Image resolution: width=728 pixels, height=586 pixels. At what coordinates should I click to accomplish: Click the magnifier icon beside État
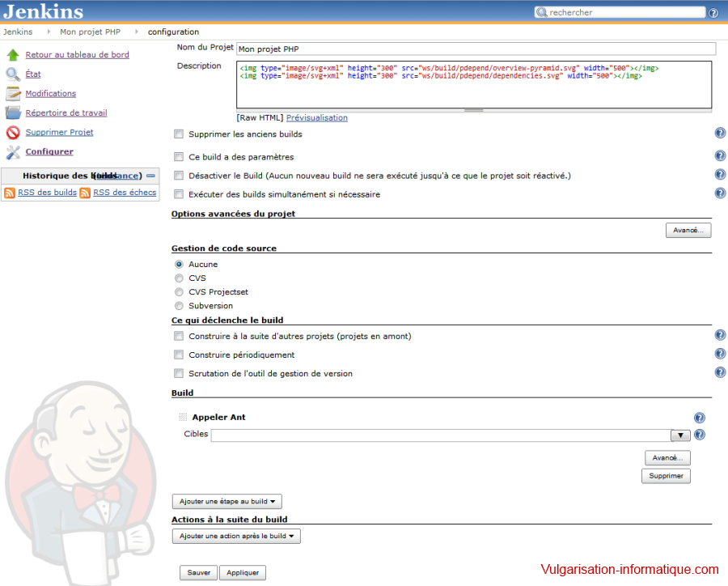pos(13,74)
